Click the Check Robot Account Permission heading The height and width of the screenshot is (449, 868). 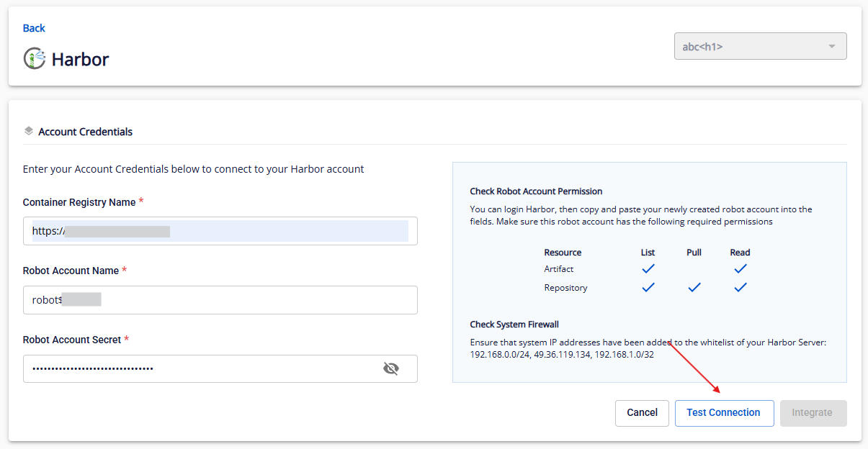[536, 191]
